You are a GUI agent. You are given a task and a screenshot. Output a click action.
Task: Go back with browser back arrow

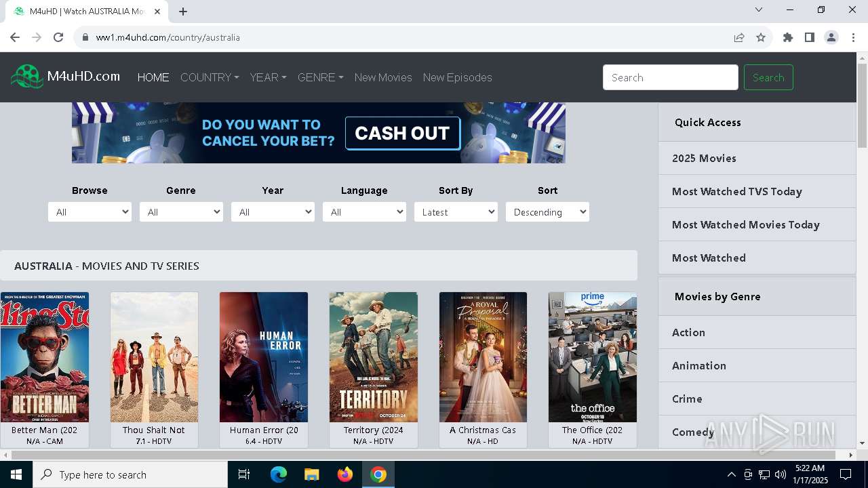[x=15, y=37]
